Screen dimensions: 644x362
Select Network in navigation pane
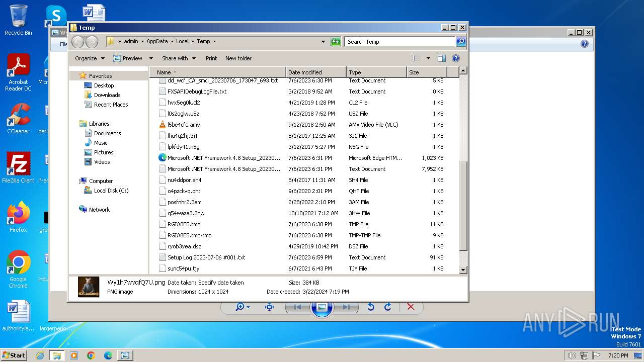pyautogui.click(x=99, y=210)
